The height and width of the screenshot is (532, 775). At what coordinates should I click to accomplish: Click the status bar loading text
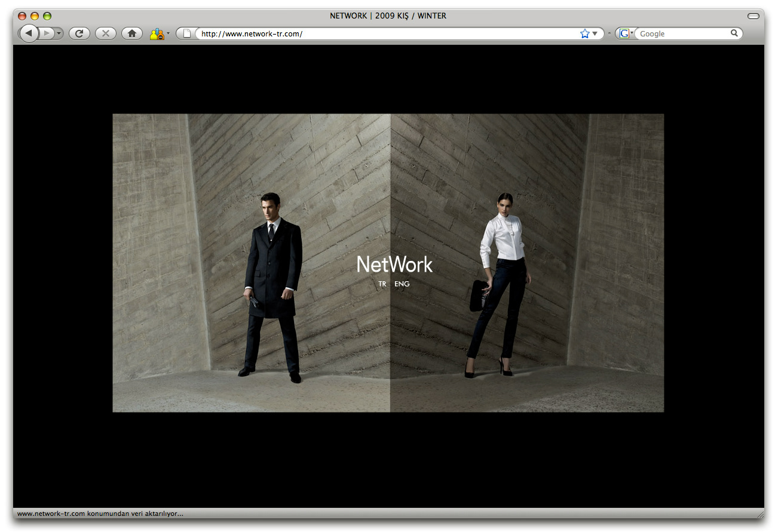(100, 513)
